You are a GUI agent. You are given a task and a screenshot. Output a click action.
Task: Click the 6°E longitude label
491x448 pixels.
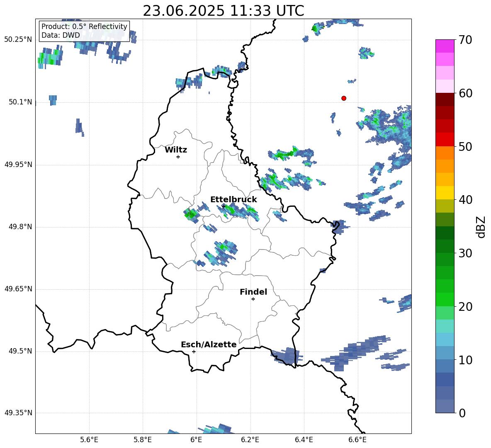(196, 440)
